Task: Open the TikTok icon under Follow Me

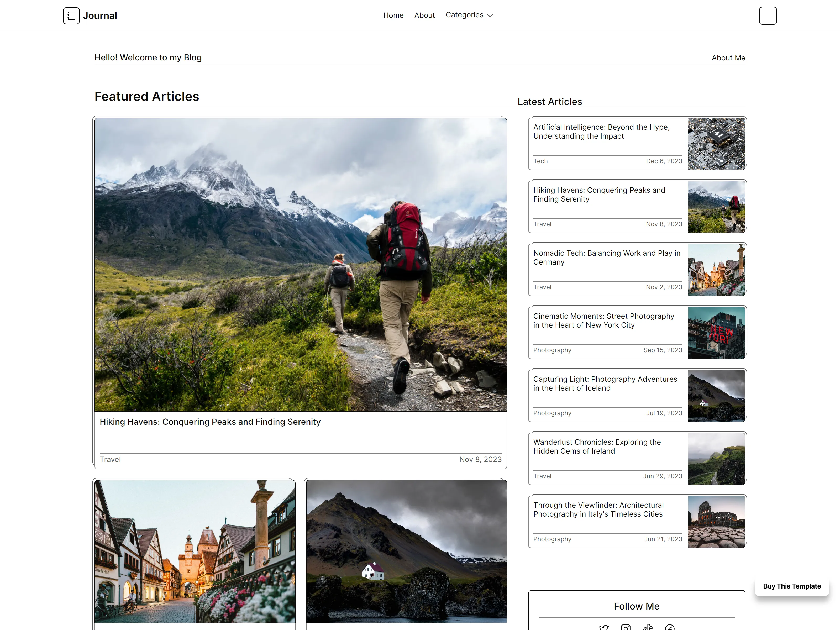Action: click(648, 627)
